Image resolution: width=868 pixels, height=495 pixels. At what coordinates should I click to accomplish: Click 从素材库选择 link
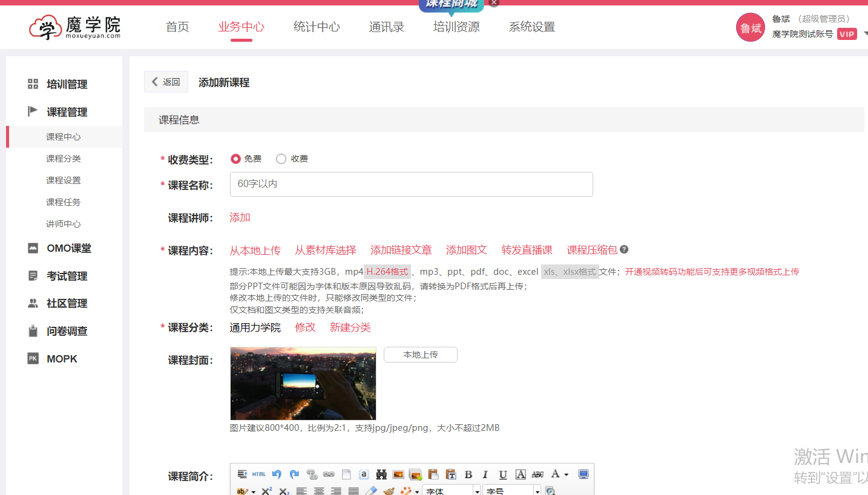(326, 250)
